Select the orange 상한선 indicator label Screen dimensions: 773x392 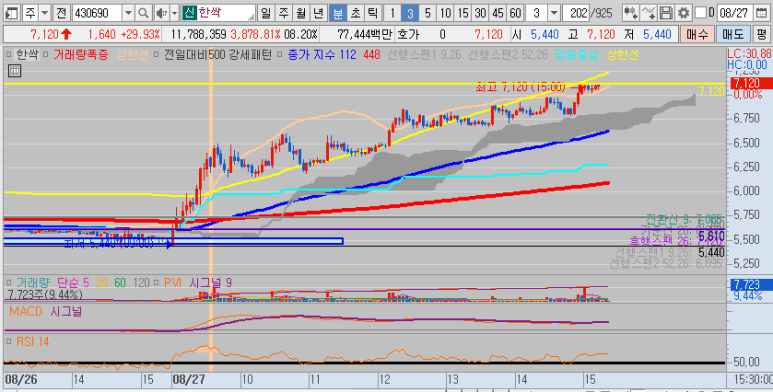point(132,55)
